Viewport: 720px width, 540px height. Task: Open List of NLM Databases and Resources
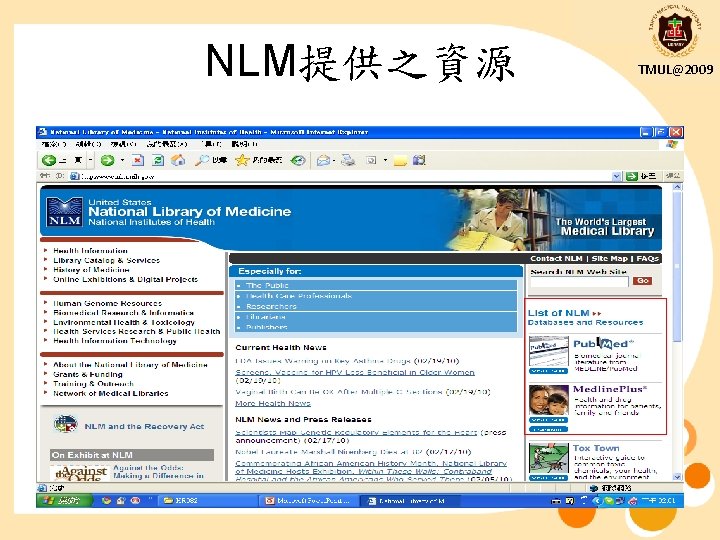click(x=585, y=317)
